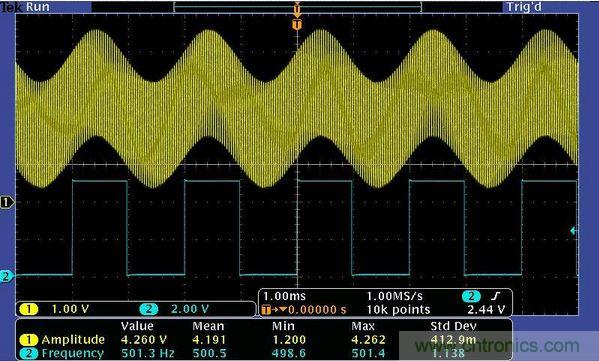Image resolution: width=599 pixels, height=361 pixels.
Task: Click the Trig'd trigger status indicator
Action: pos(524,6)
